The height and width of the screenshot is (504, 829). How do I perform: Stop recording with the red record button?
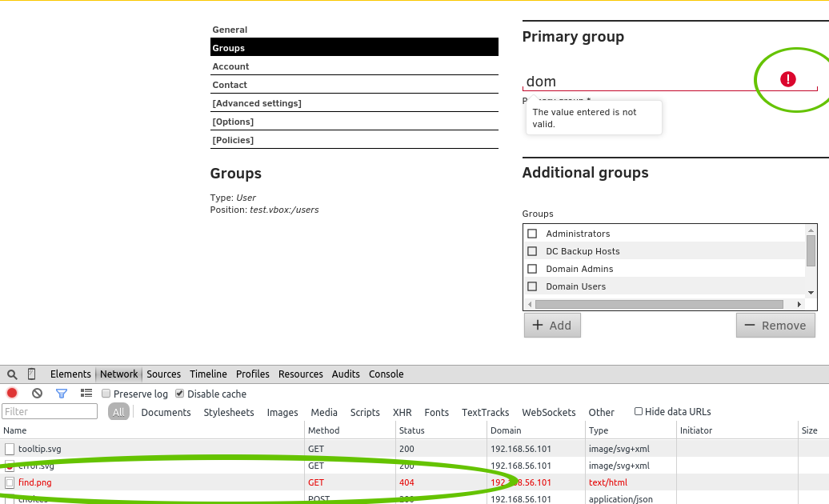12,394
